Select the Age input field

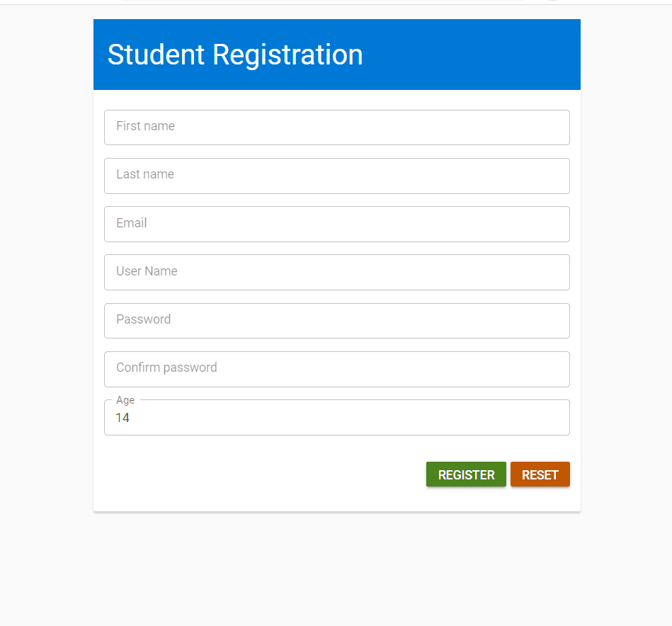[336, 418]
